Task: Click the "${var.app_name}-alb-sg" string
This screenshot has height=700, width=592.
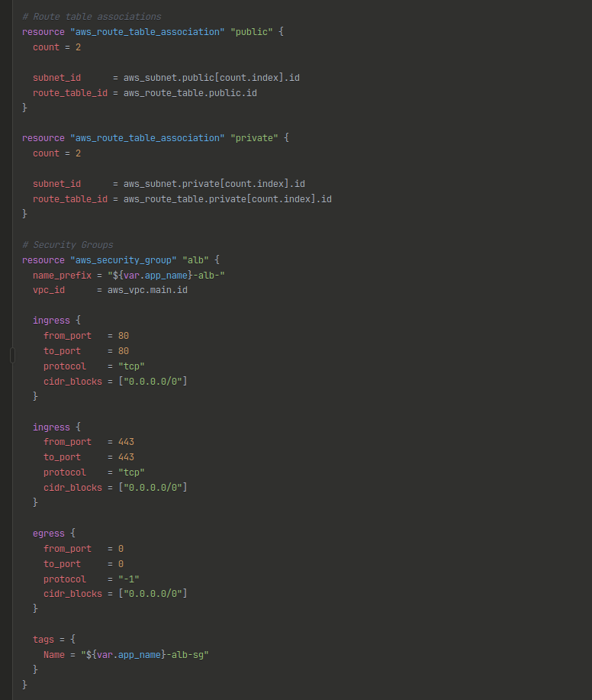Action: (144, 655)
